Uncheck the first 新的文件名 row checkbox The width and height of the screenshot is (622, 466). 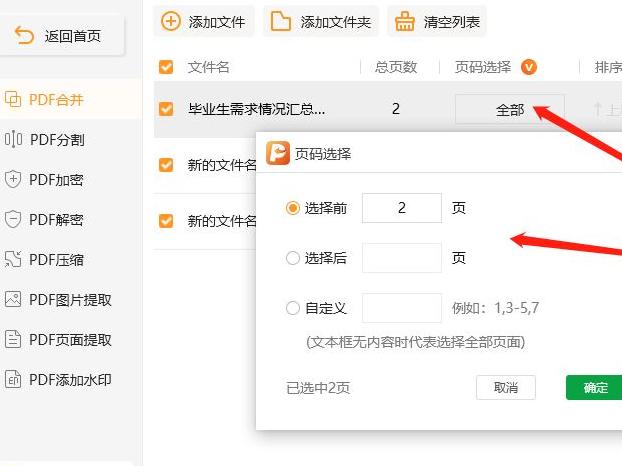pyautogui.click(x=166, y=165)
